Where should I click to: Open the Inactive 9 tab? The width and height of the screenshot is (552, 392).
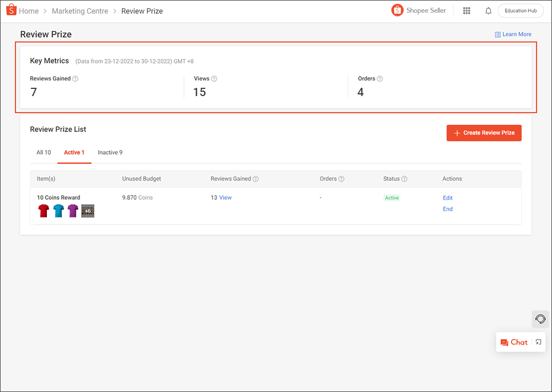tap(110, 152)
